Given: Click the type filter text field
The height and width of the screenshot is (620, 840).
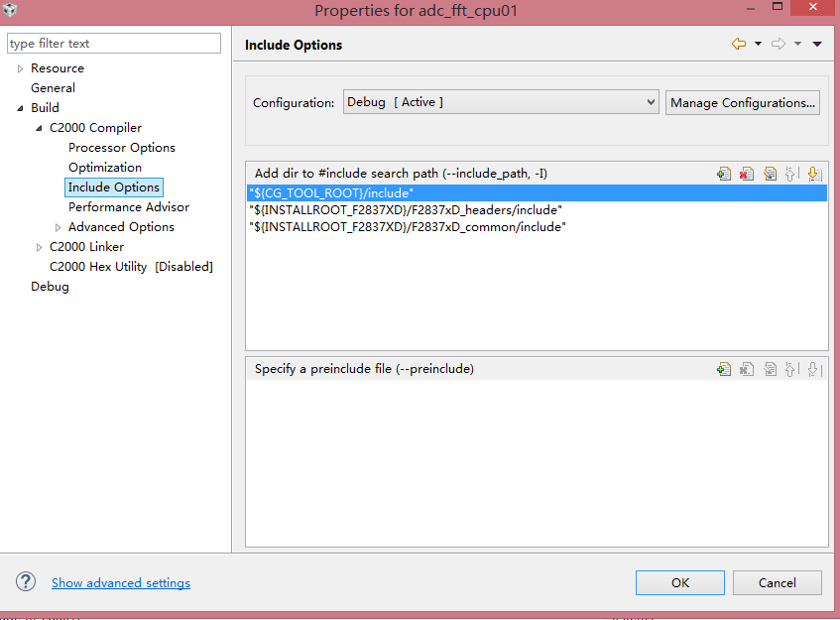Looking at the screenshot, I should click(114, 44).
